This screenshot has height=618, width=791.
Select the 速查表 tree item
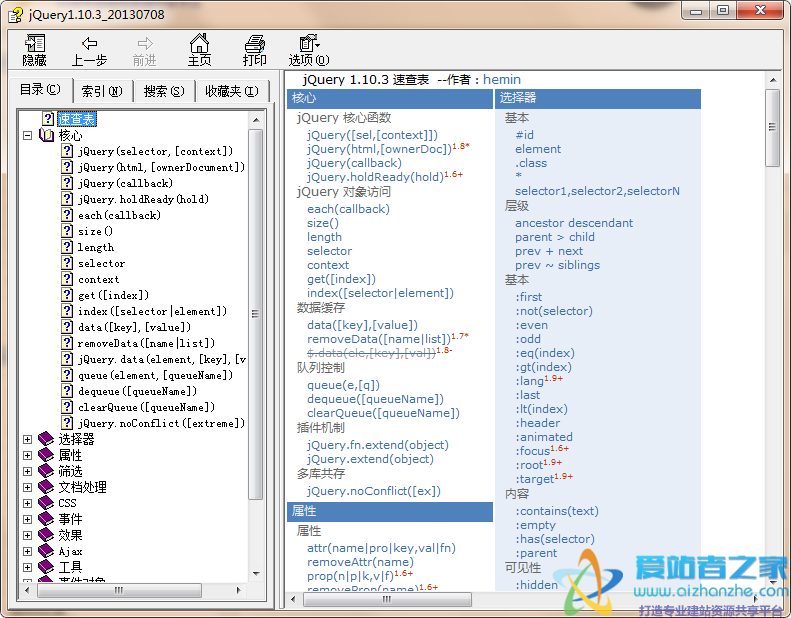click(77, 119)
